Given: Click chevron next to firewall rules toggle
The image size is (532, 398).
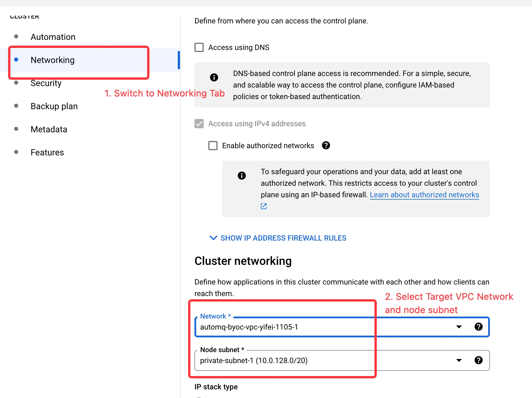Looking at the screenshot, I should [x=213, y=238].
